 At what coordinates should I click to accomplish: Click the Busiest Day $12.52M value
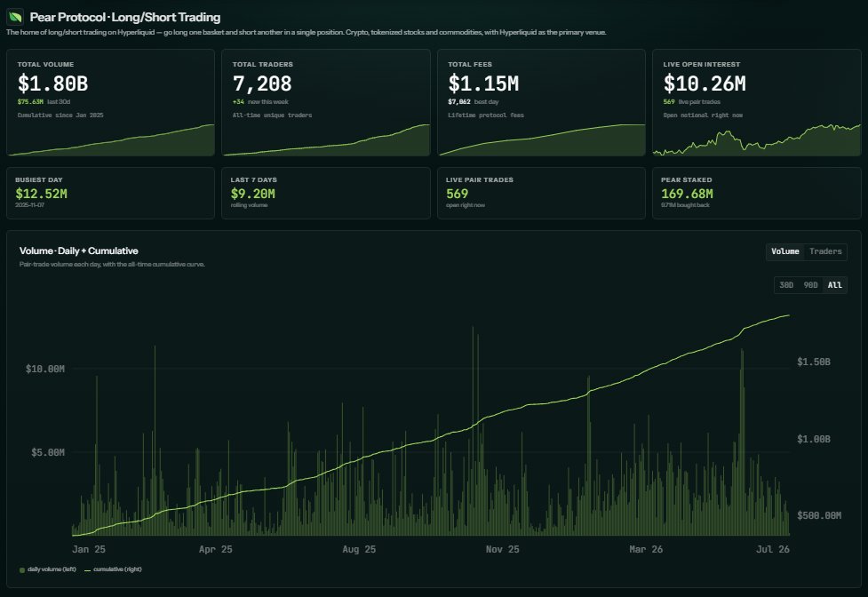coord(41,194)
